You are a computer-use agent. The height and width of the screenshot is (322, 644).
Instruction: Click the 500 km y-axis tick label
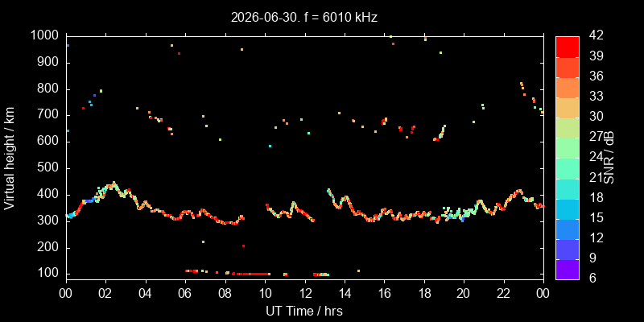[x=48, y=168]
